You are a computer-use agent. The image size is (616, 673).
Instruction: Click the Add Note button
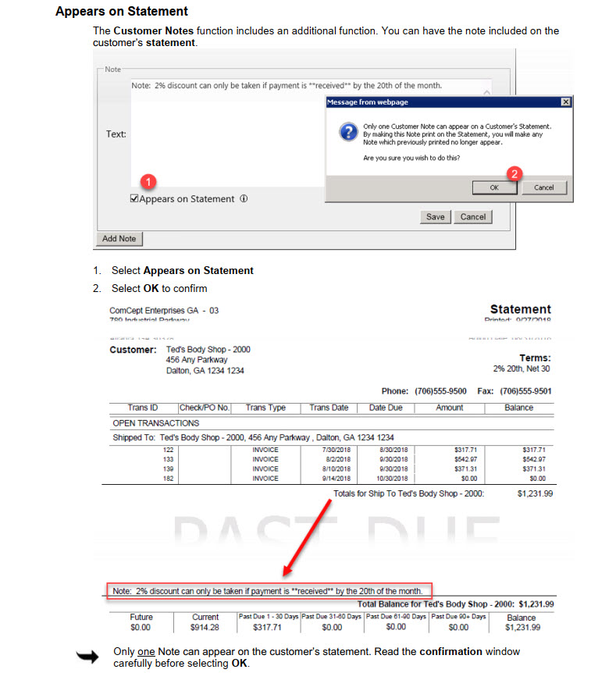tap(119, 239)
